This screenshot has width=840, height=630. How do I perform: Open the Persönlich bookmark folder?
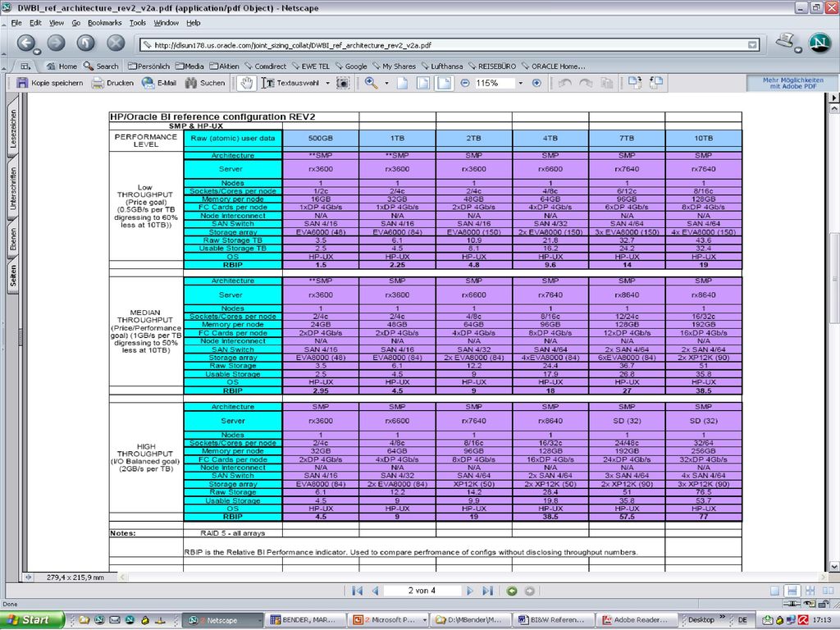(x=148, y=66)
